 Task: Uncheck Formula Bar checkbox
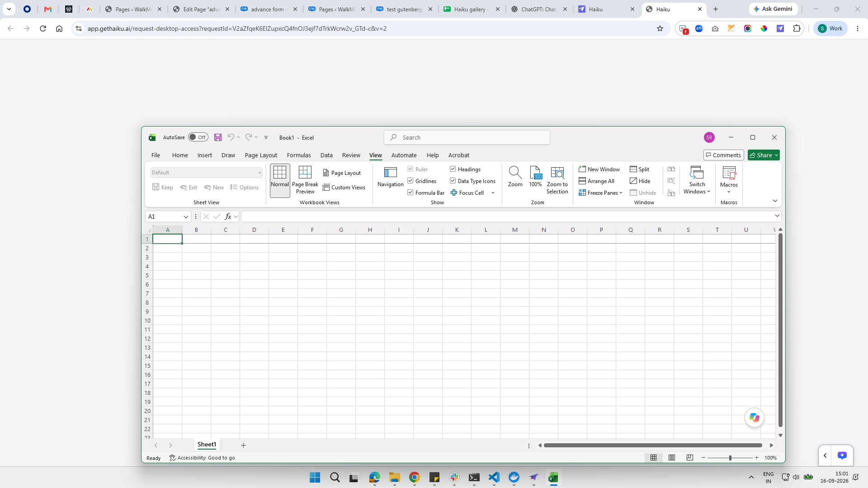pos(410,192)
